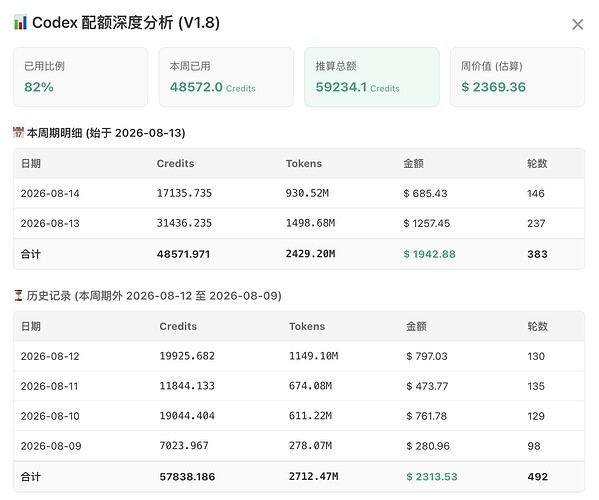The width and height of the screenshot is (599, 500).
Task: Click title text Codex 配额深度分析 (V1.8)
Action: (x=126, y=23)
